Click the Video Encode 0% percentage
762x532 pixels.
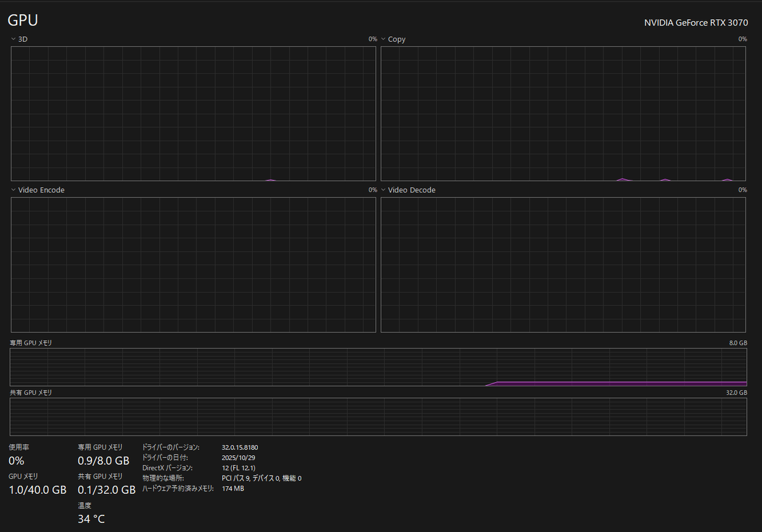tap(373, 190)
